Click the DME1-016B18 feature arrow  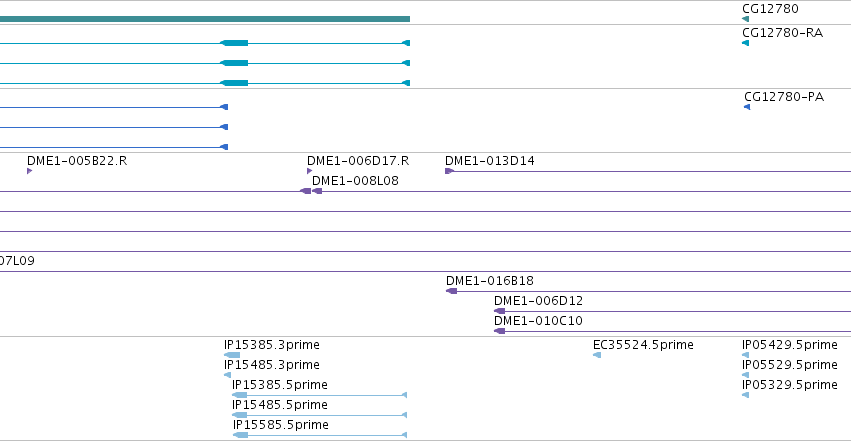452,291
